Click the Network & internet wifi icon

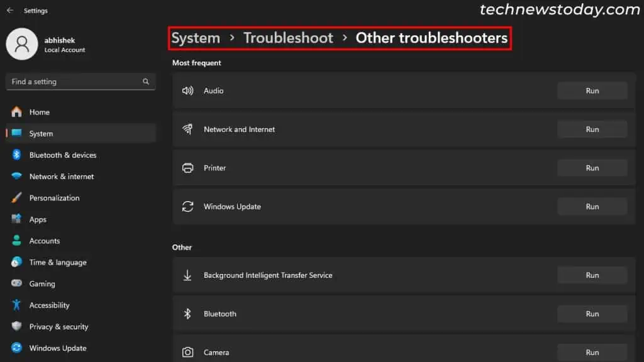click(x=16, y=176)
